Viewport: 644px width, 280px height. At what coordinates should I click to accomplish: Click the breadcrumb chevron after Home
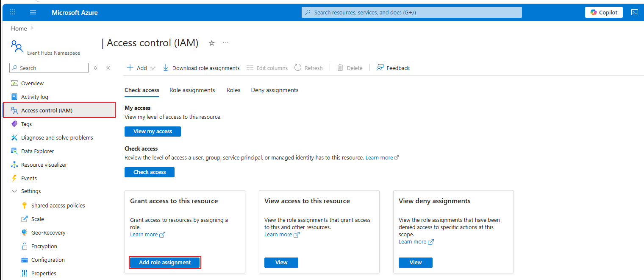(x=32, y=28)
